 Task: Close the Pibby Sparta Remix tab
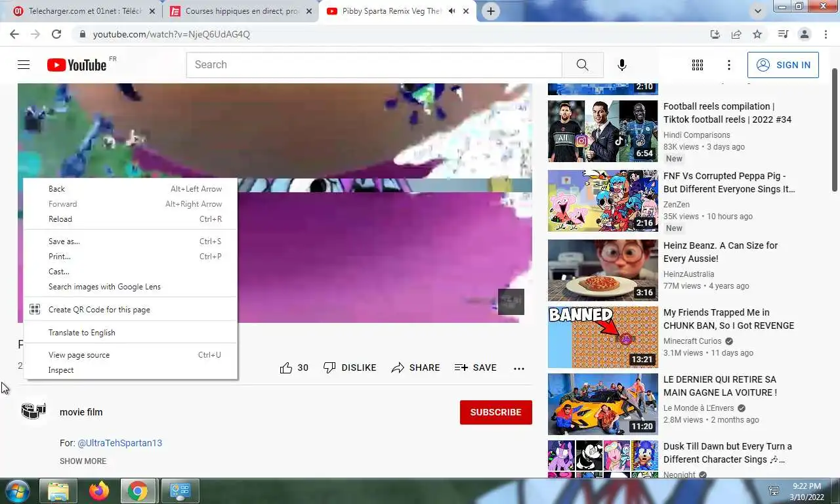point(467,11)
